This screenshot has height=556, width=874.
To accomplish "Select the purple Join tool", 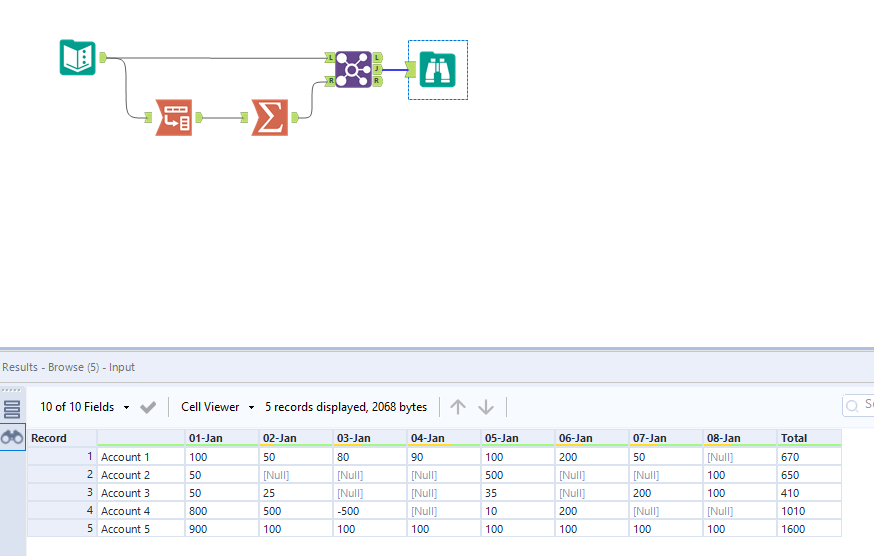I will tap(353, 69).
